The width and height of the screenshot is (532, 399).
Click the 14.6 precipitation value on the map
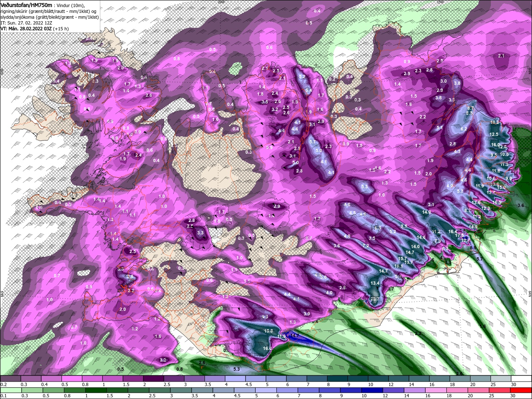tap(421, 237)
